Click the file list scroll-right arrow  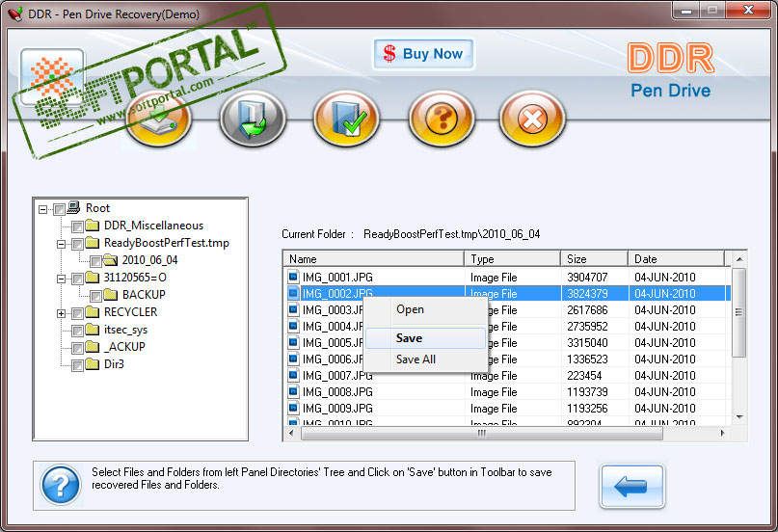coord(722,433)
